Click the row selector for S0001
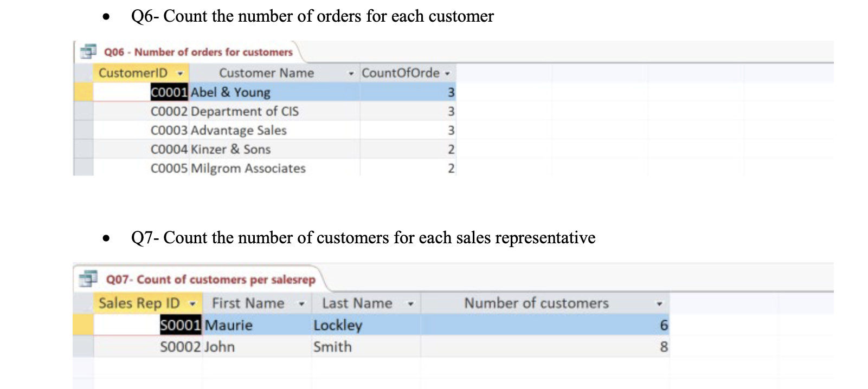 (x=83, y=325)
